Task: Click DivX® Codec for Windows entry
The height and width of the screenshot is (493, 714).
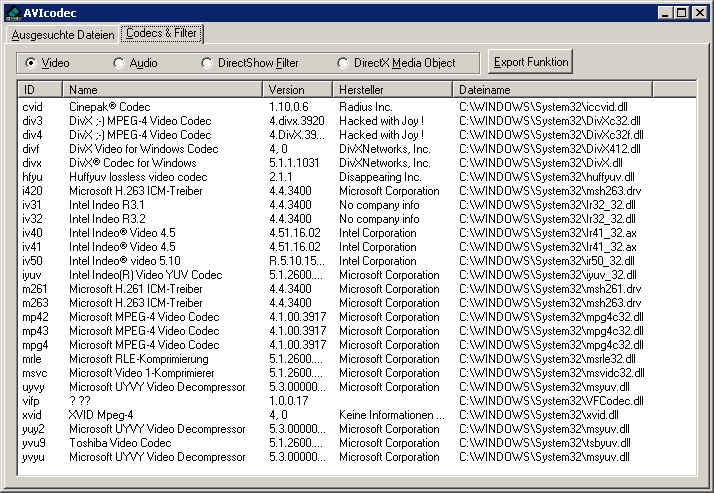Action: coord(133,163)
